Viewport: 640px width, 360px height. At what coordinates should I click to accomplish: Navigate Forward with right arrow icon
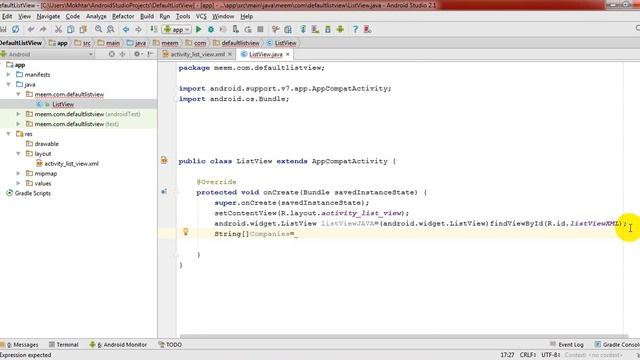pyautogui.click(x=138, y=29)
